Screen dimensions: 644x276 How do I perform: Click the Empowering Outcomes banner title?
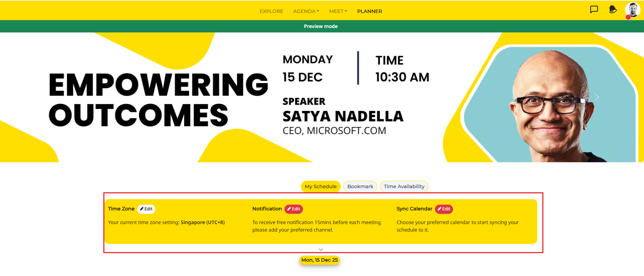point(159,100)
